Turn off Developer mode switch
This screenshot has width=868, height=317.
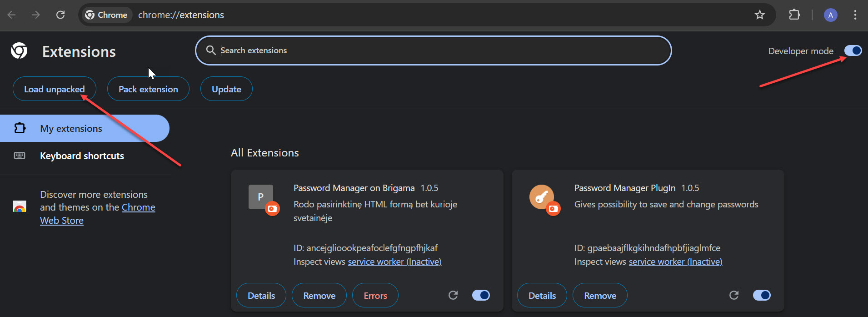[853, 50]
